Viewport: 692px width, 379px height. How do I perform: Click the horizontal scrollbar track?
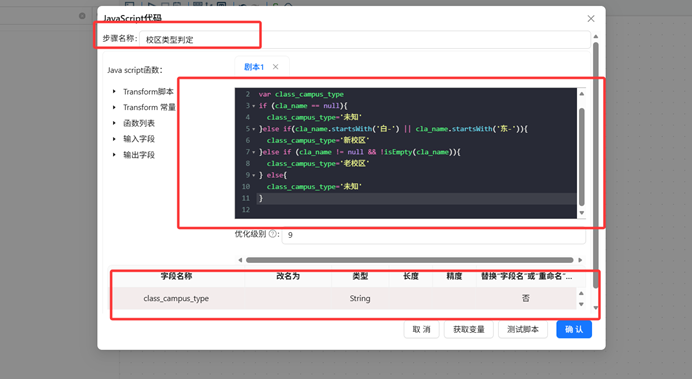[410, 260]
